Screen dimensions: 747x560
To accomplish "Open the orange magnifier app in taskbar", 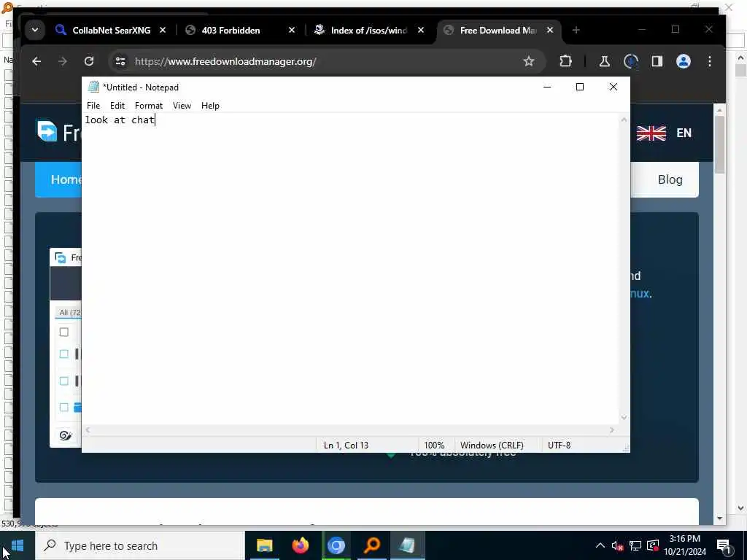I will pos(371,545).
